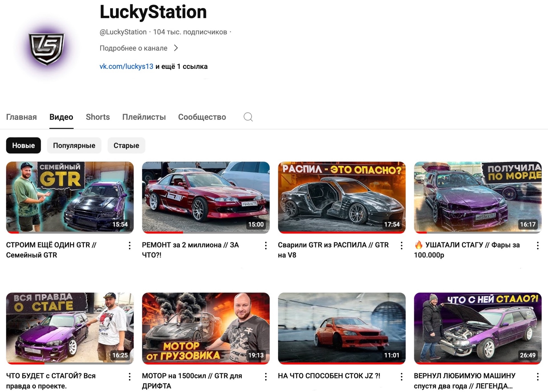Open options menu for 'НА ЧТО СПОСОБЕН СТОК JZ' video
548x392 pixels.
pyautogui.click(x=402, y=377)
